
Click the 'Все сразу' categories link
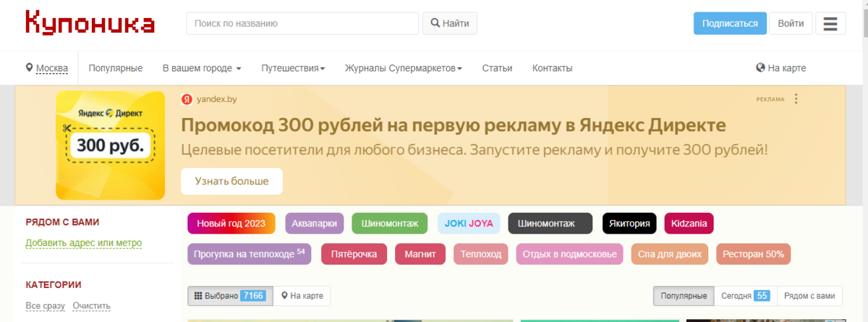point(45,306)
